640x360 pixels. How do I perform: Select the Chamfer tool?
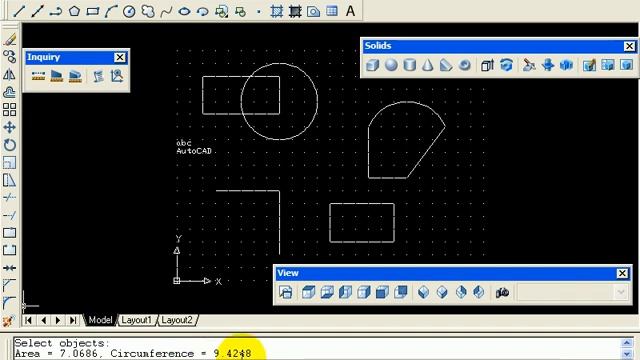(x=9, y=285)
